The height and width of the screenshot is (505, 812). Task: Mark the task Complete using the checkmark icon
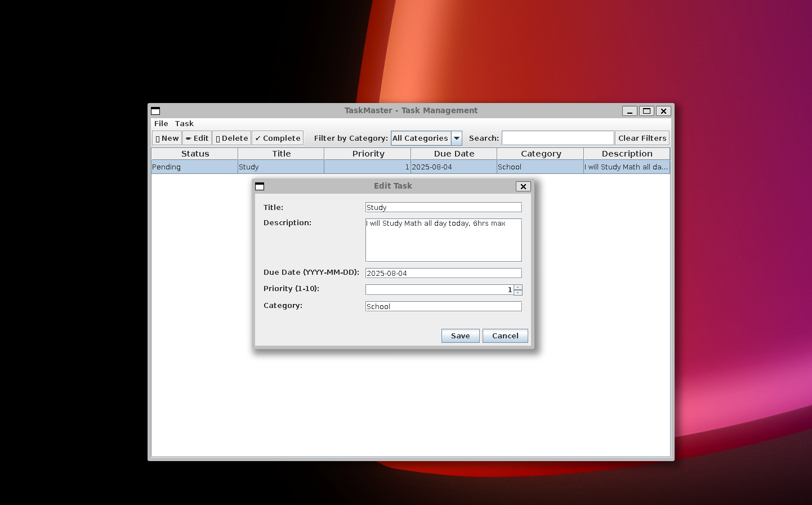pos(277,137)
